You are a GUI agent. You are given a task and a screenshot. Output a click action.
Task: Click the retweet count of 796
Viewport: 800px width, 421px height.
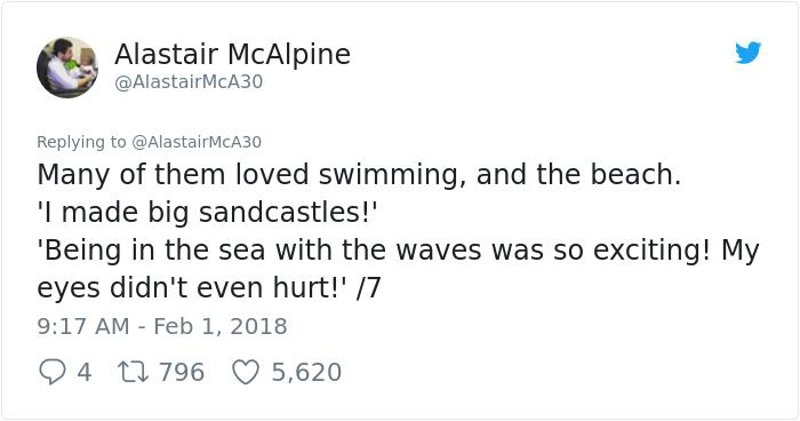point(180,373)
